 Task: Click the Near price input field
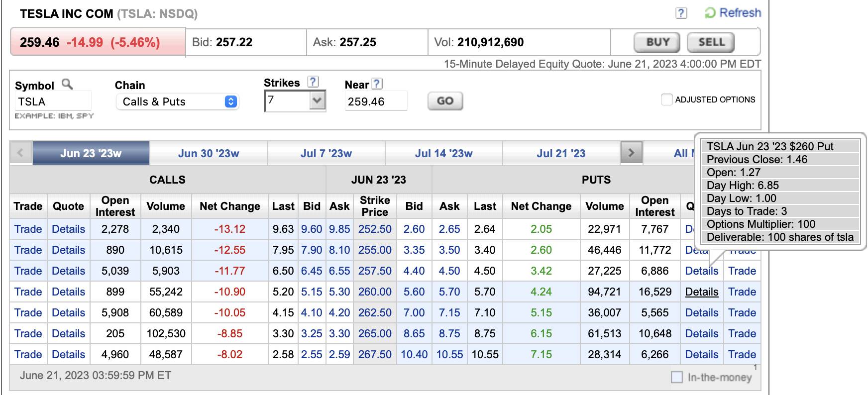pyautogui.click(x=376, y=101)
